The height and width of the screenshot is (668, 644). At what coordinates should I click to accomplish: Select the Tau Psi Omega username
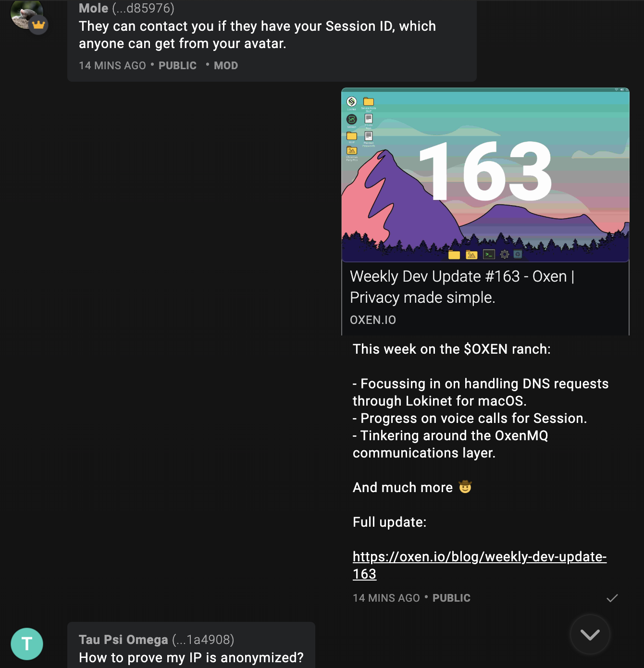click(124, 640)
